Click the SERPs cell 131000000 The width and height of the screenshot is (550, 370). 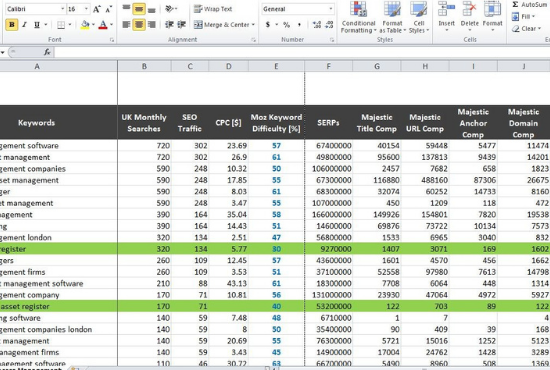pos(329,295)
